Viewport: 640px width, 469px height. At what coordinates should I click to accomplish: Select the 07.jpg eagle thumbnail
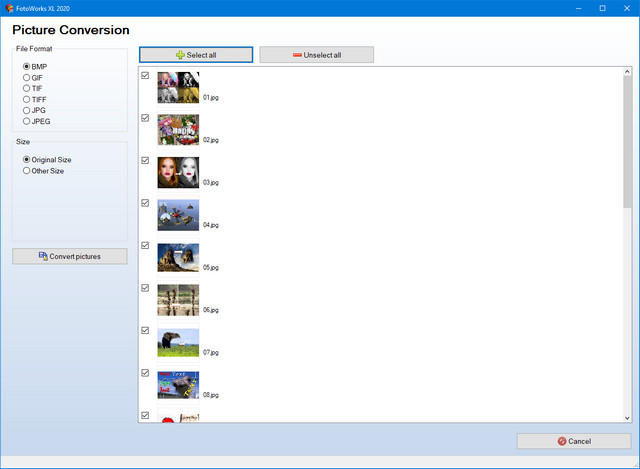pos(178,342)
